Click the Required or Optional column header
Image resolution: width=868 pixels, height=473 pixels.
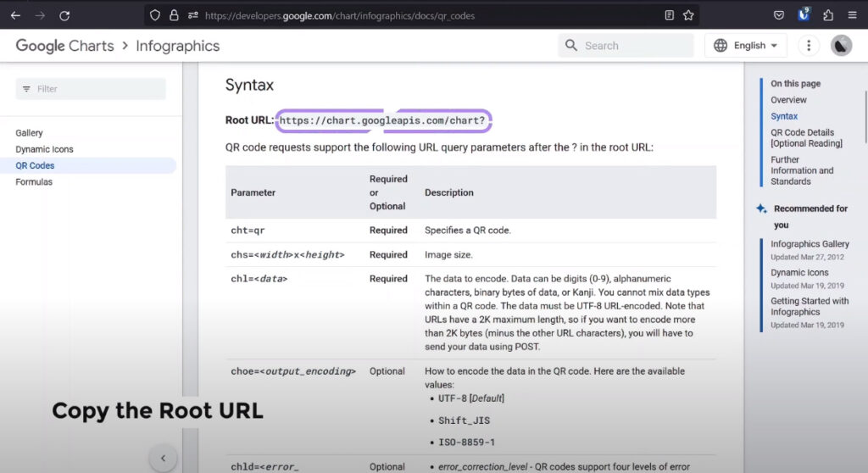coord(388,192)
